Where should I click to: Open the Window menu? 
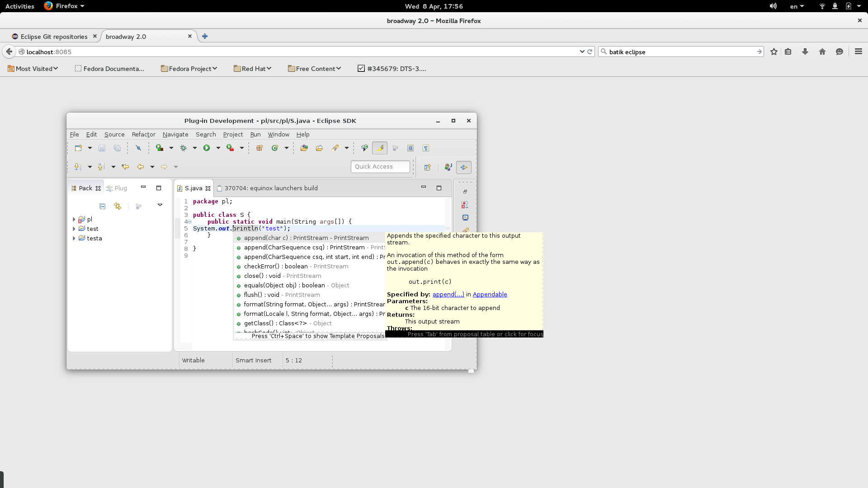(278, 134)
